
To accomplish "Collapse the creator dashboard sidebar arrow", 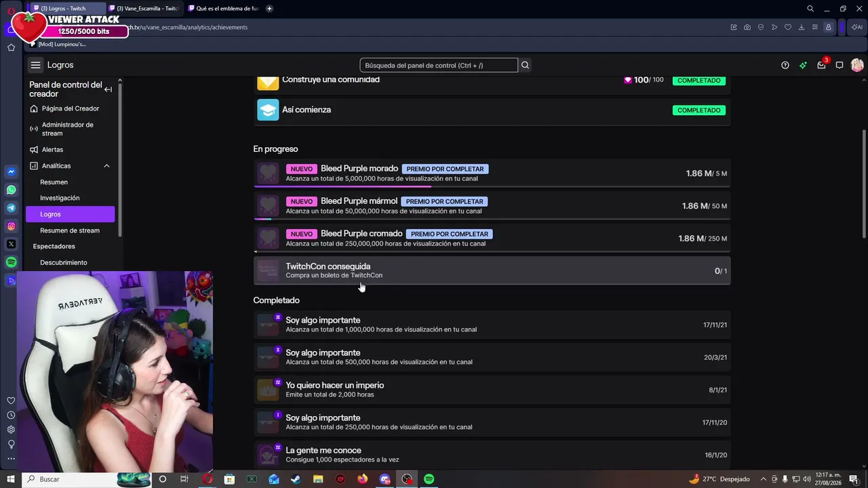I will pyautogui.click(x=108, y=89).
